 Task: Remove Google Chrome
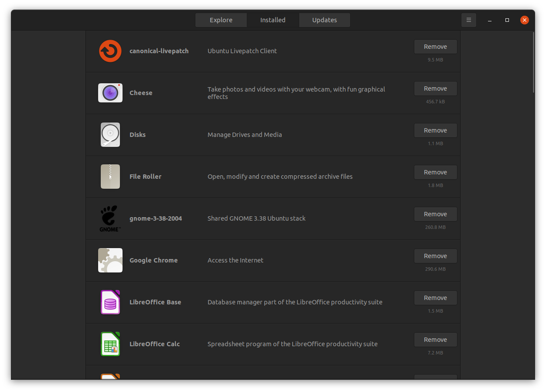(435, 256)
